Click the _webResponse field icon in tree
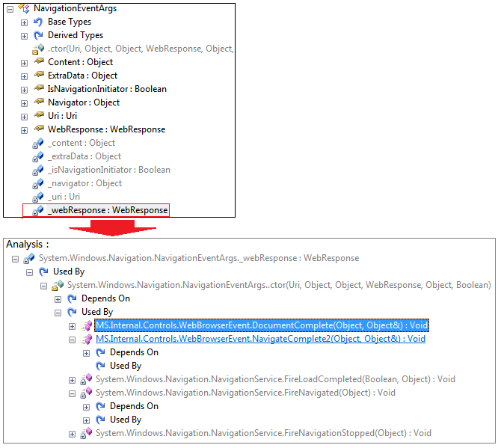This screenshot has height=448, width=498. click(37, 210)
